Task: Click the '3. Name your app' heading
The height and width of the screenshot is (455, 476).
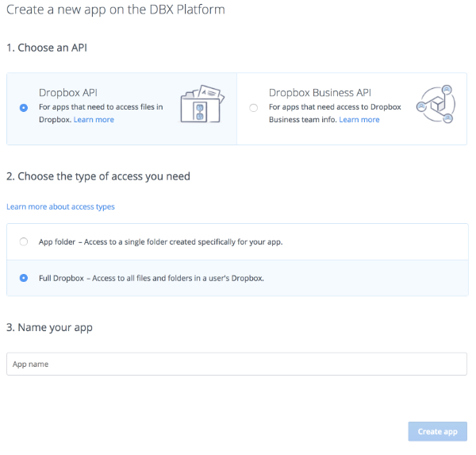Action: pyautogui.click(x=49, y=327)
